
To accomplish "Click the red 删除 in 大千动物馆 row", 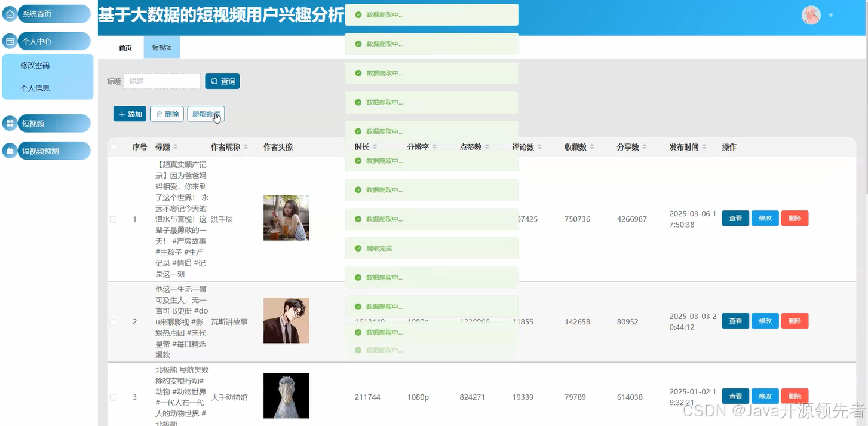I will 795,396.
